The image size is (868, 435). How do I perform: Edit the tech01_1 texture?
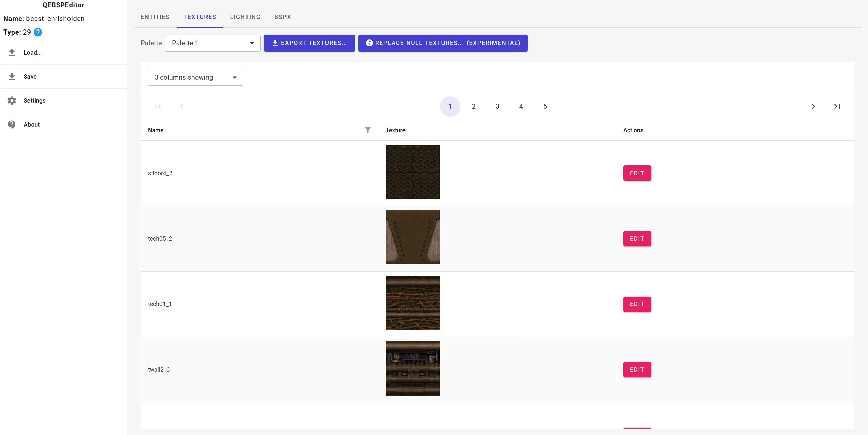[637, 304]
